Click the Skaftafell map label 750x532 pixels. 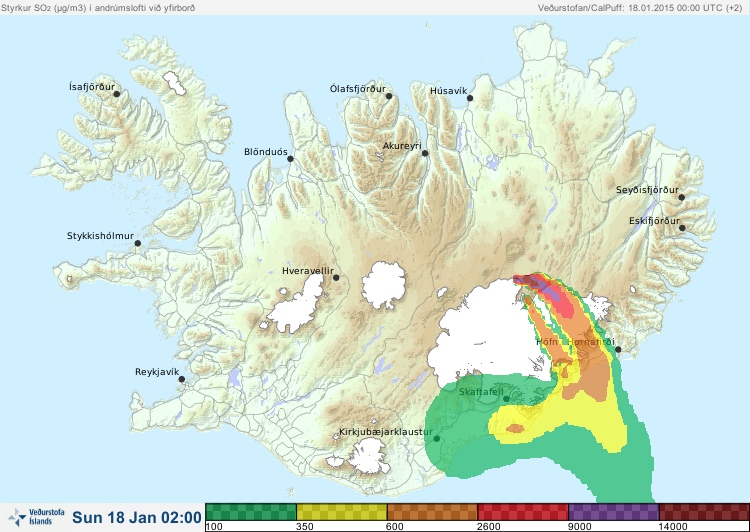coord(481,392)
